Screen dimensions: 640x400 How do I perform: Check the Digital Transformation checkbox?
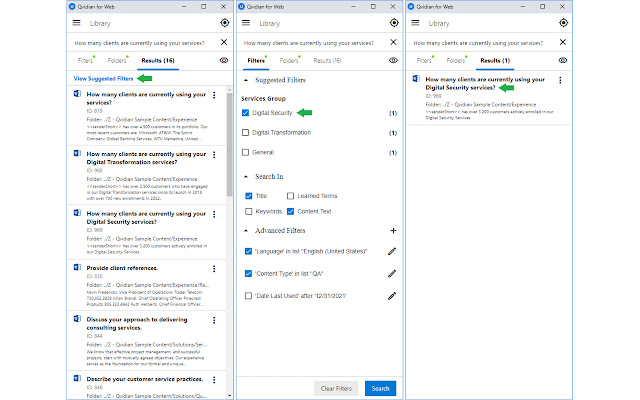[x=245, y=132]
